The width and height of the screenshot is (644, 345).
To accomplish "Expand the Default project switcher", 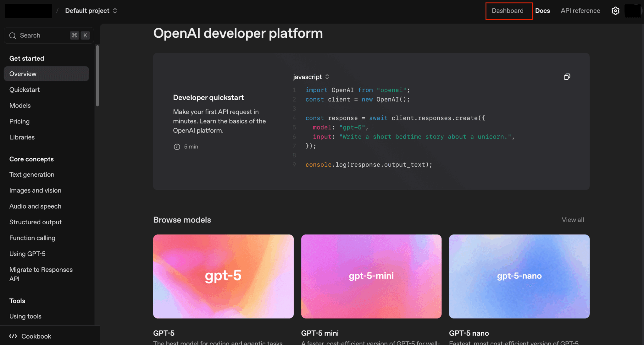I will pos(87,11).
